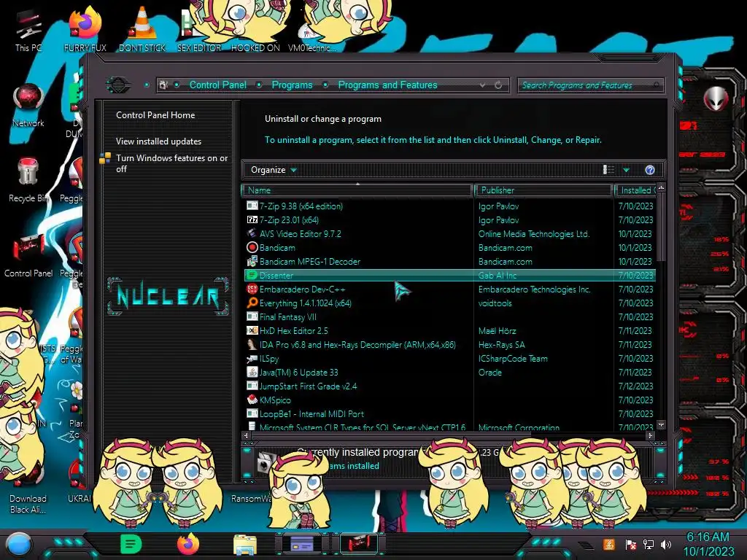Open DONT STICK VLC desktop shortcut

[142, 29]
